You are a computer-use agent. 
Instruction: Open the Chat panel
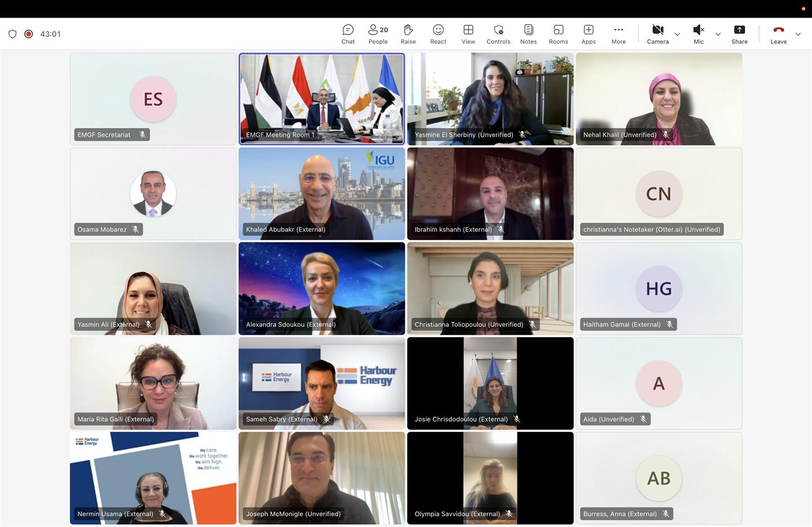click(348, 34)
